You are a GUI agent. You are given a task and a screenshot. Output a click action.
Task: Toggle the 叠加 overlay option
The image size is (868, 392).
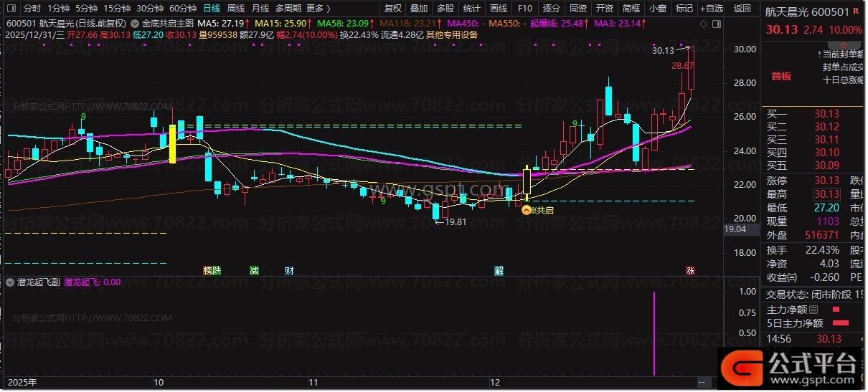coord(419,9)
